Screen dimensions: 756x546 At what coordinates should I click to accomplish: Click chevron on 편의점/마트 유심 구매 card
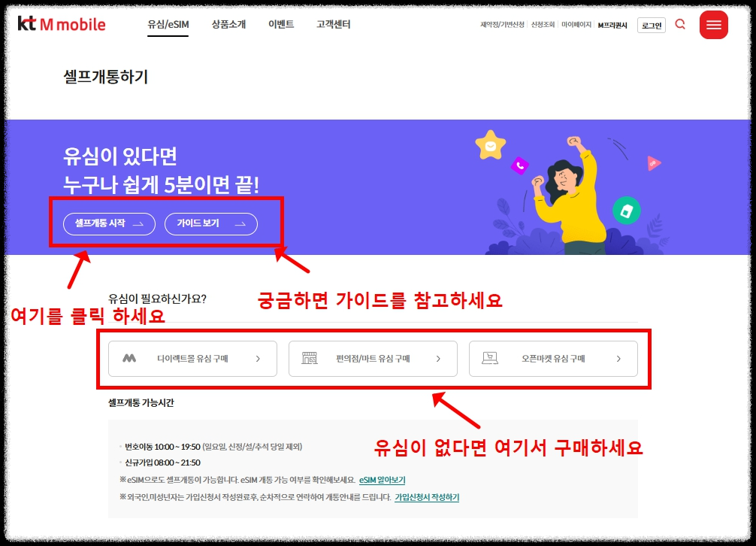tap(438, 359)
